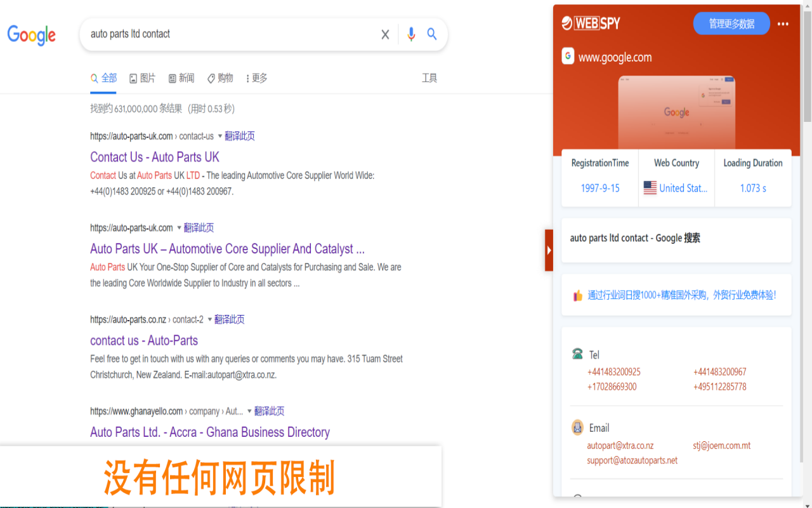This screenshot has width=812, height=508.
Task: Expand arrow next to ghanayello.com result
Action: (x=249, y=411)
